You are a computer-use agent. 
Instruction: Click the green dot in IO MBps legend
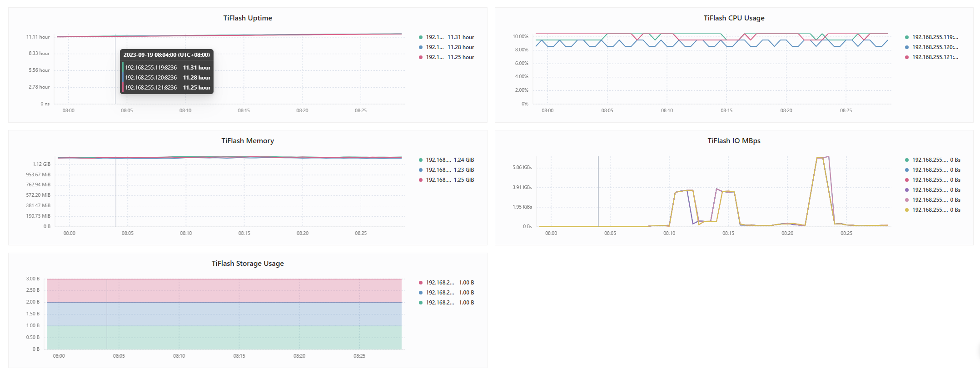pos(907,160)
